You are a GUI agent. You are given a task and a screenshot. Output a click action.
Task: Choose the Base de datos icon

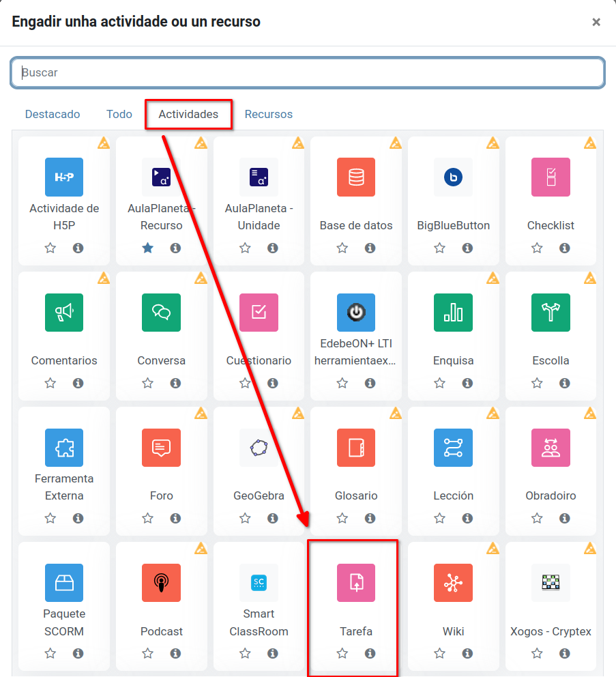click(x=355, y=177)
